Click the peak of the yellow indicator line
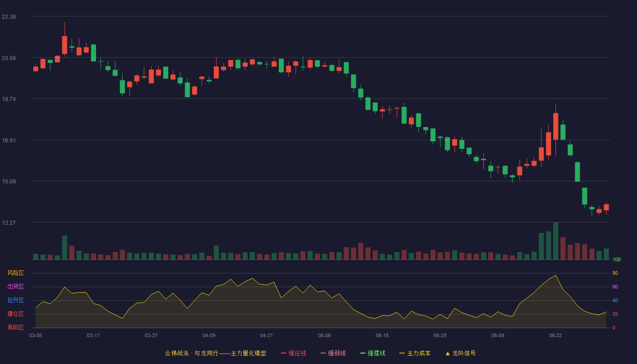The width and height of the screenshot is (637, 364). (556, 275)
